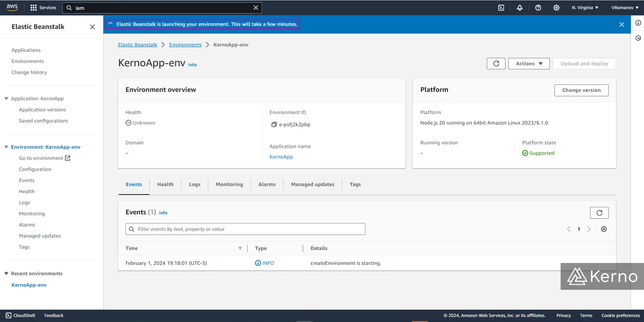
Task: Open Monitoring in the environment sidebar
Action: (x=32, y=214)
